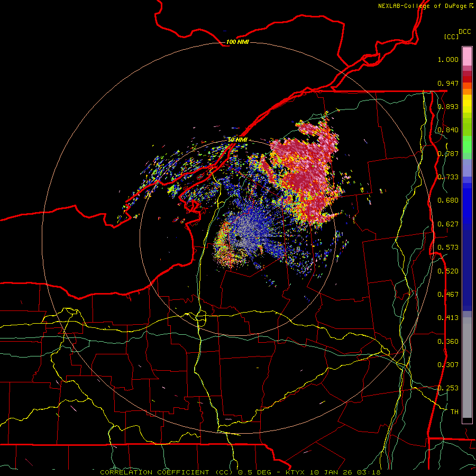
Task: Select the 0.520 color scale value
Action: [x=448, y=271]
